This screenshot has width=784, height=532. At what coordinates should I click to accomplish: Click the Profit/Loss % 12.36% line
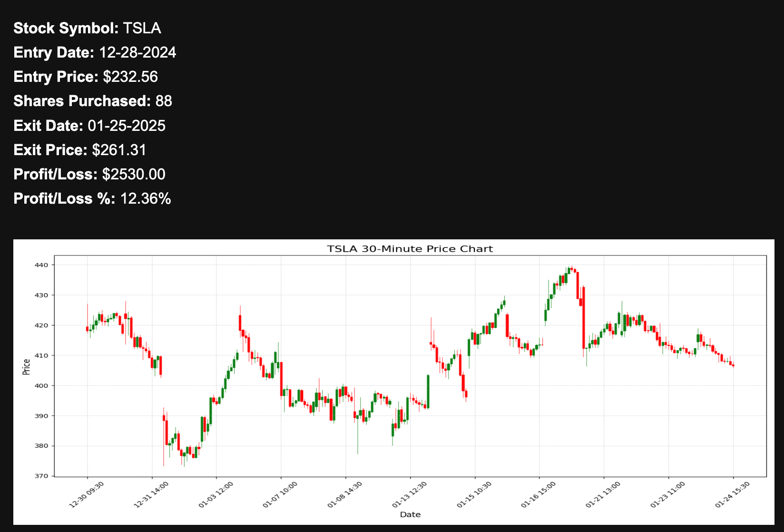coord(92,198)
